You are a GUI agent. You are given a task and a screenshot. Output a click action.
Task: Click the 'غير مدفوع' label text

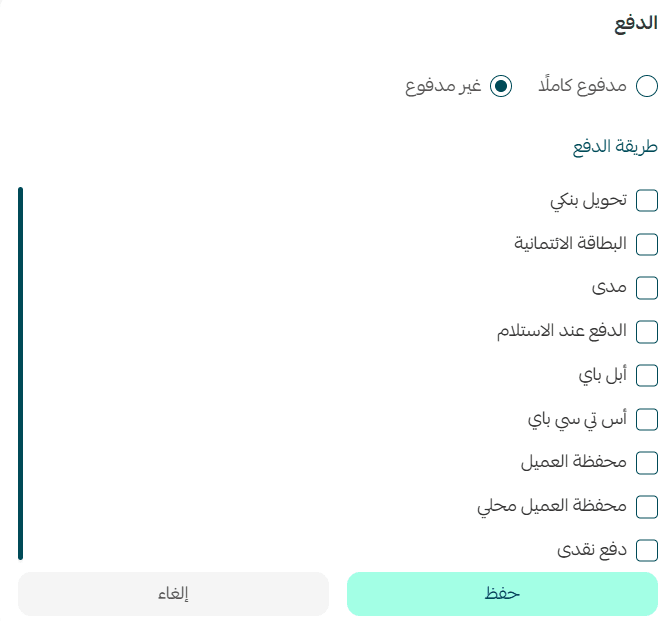pyautogui.click(x=443, y=86)
